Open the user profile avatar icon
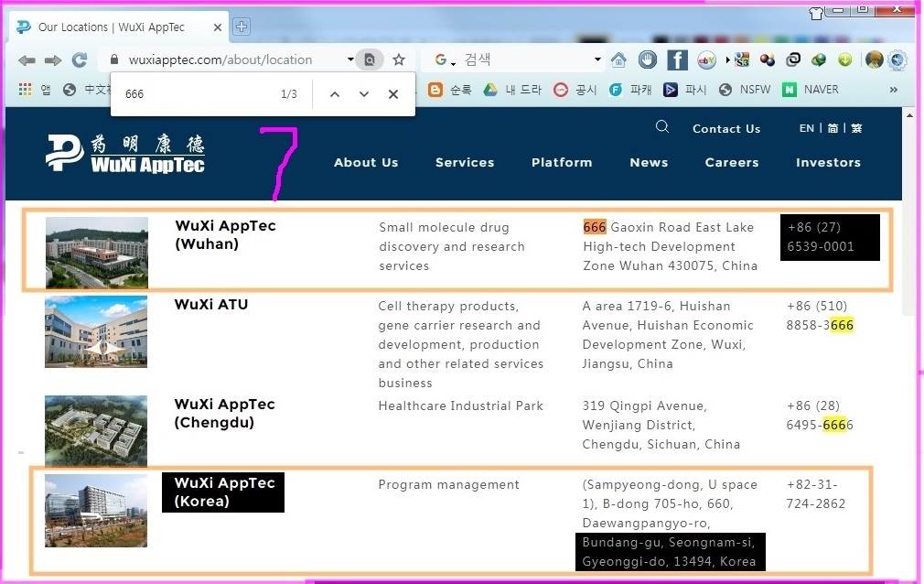Viewport: 924px width, 584px height. tap(874, 59)
